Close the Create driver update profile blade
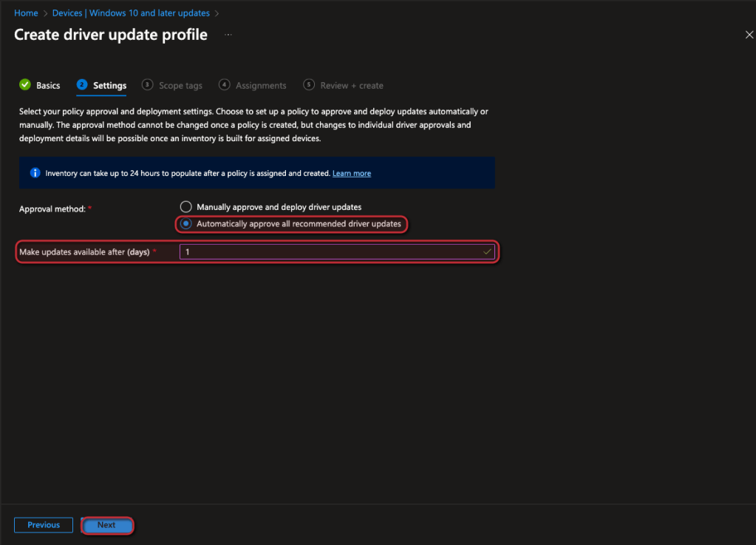Viewport: 756px width, 545px height. (x=749, y=35)
